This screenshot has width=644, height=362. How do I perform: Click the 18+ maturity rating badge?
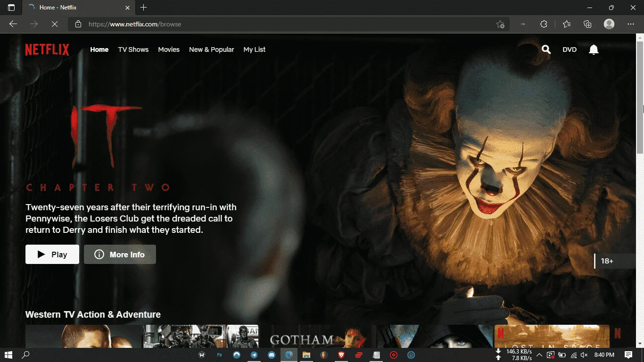point(616,261)
